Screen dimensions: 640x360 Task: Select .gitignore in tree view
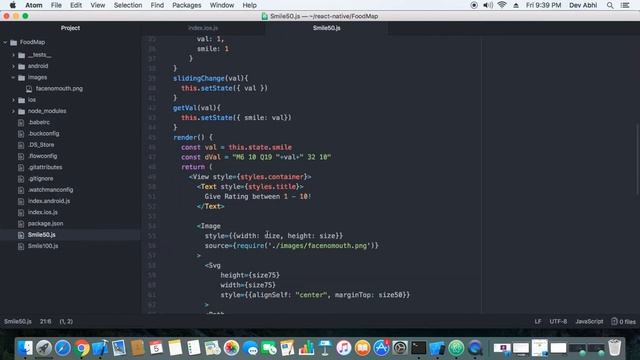(x=40, y=179)
